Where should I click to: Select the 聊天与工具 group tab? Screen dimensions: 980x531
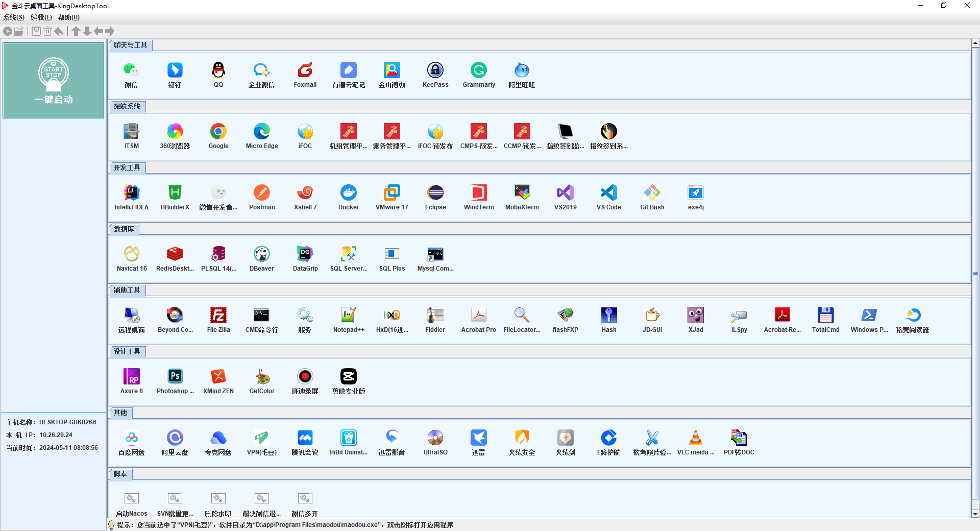point(130,45)
